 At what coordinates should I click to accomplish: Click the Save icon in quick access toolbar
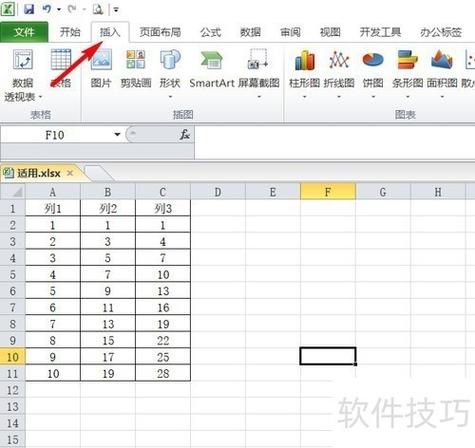tap(29, 9)
